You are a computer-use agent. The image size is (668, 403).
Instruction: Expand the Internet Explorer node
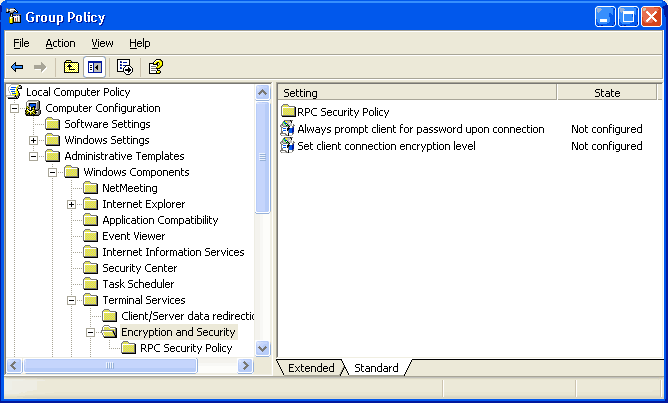pyautogui.click(x=72, y=204)
